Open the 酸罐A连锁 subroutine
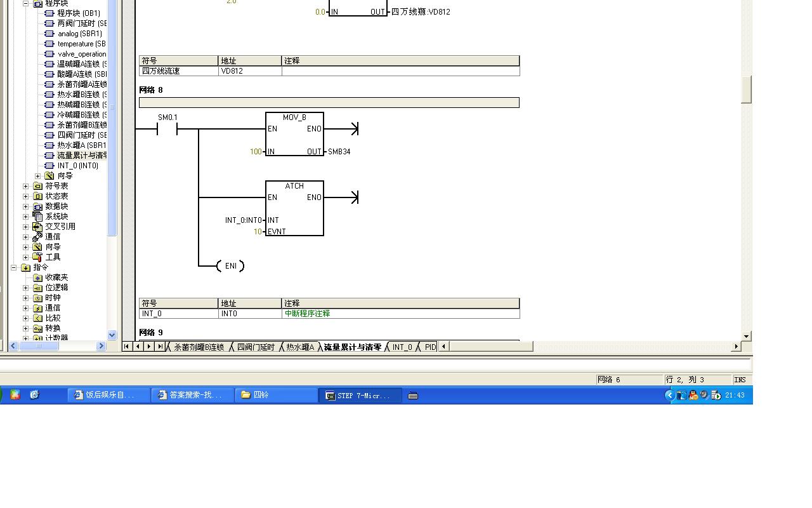812x508 pixels. 82,74
